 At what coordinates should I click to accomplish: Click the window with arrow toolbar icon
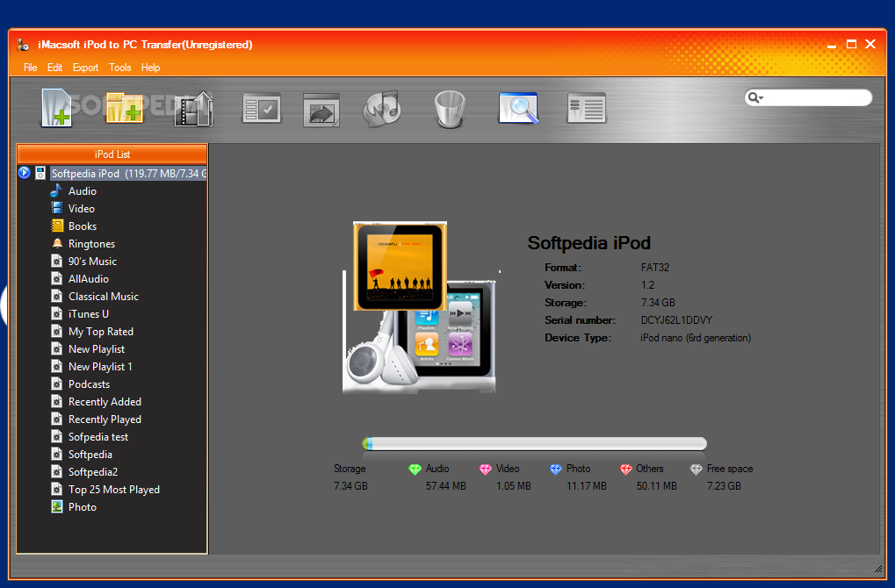click(321, 109)
